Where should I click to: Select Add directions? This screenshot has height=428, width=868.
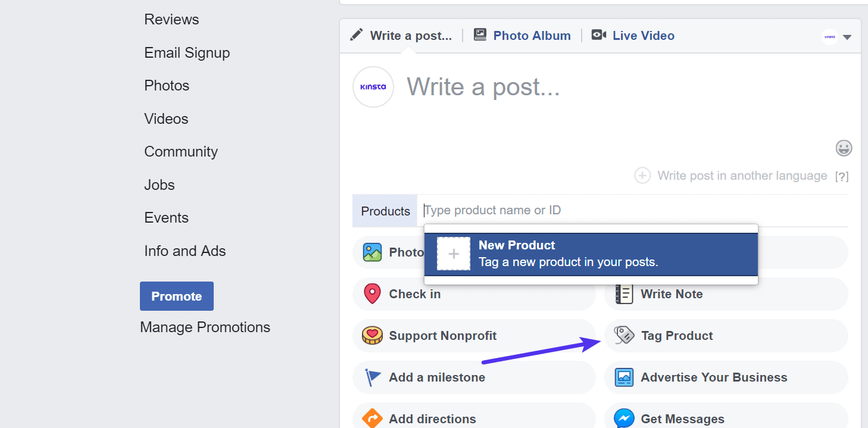coord(433,418)
